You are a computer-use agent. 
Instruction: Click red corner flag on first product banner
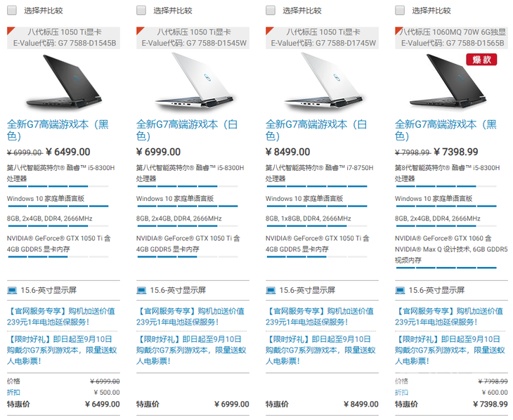(11, 30)
